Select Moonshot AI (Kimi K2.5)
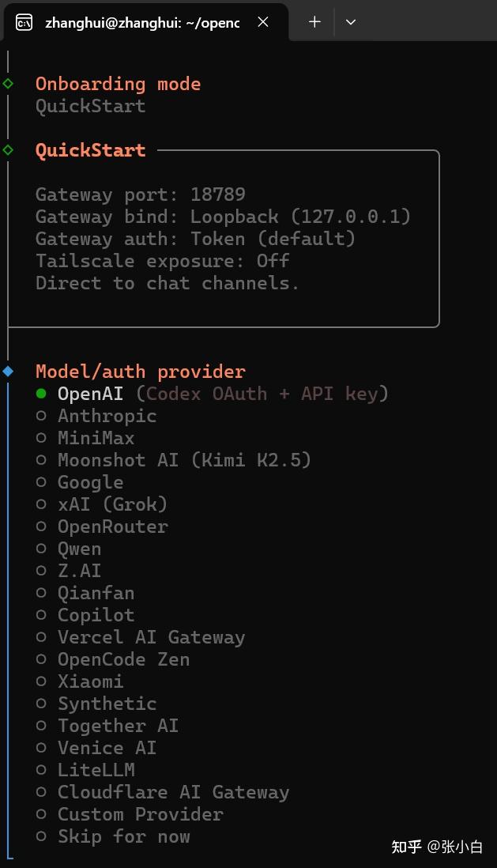This screenshot has height=868, width=497. pyautogui.click(x=184, y=460)
